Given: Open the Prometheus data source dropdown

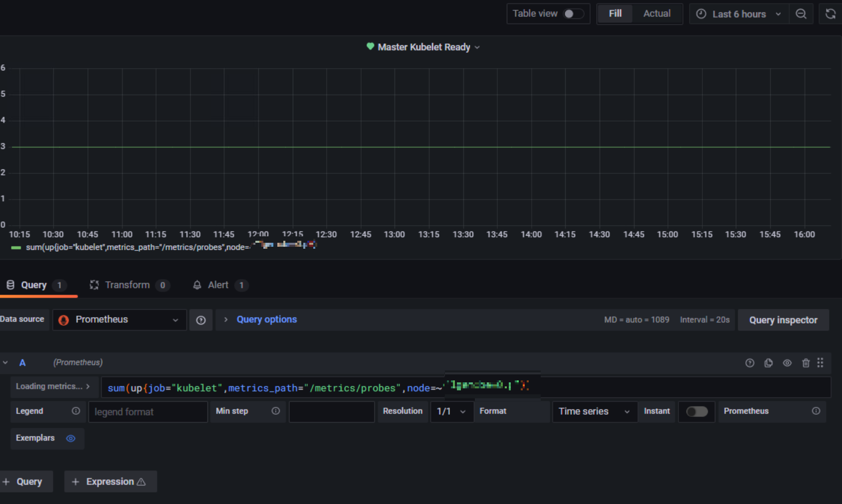Looking at the screenshot, I should click(120, 320).
